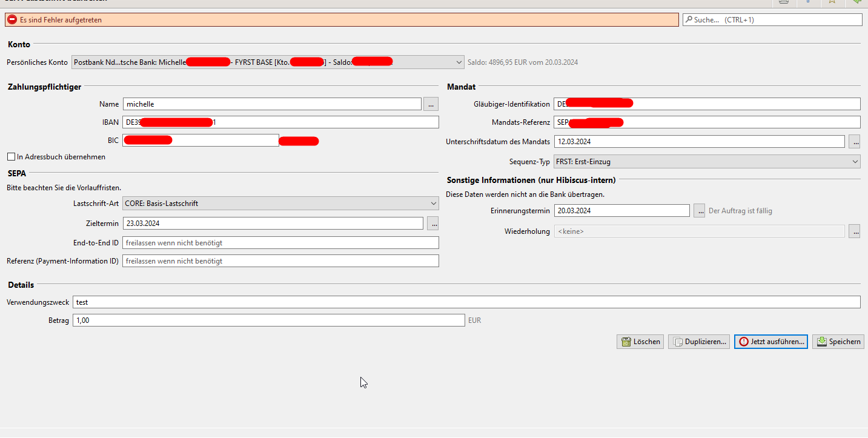Save the direct debit with Speichern

[x=838, y=342]
